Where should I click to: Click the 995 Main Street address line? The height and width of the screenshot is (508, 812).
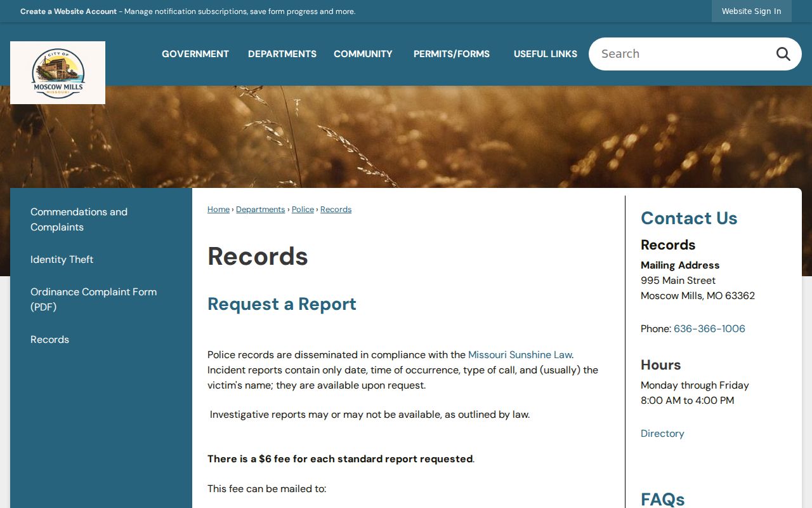coord(678,281)
